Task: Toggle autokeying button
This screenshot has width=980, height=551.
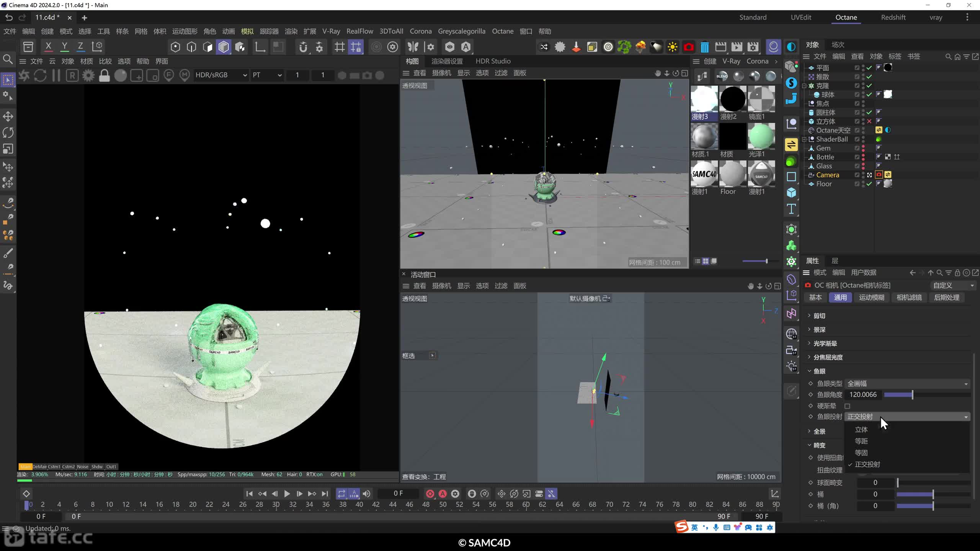Action: click(x=443, y=494)
